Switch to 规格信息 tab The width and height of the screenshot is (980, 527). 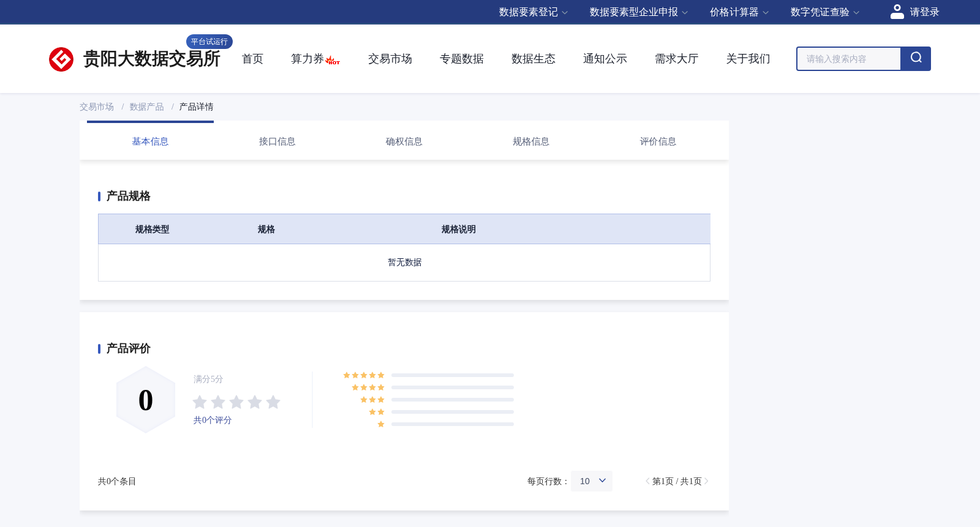coord(531,141)
